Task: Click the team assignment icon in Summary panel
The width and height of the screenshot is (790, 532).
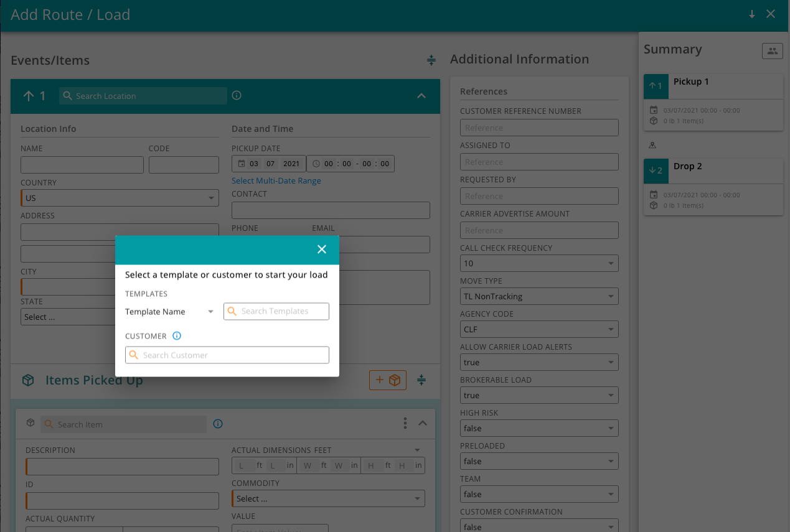Action: 772,51
